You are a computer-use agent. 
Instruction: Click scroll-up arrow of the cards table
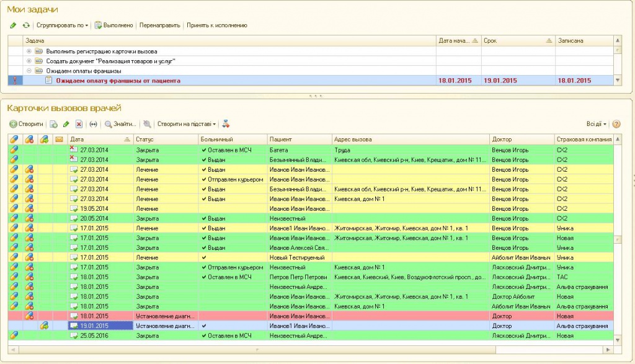(618, 140)
